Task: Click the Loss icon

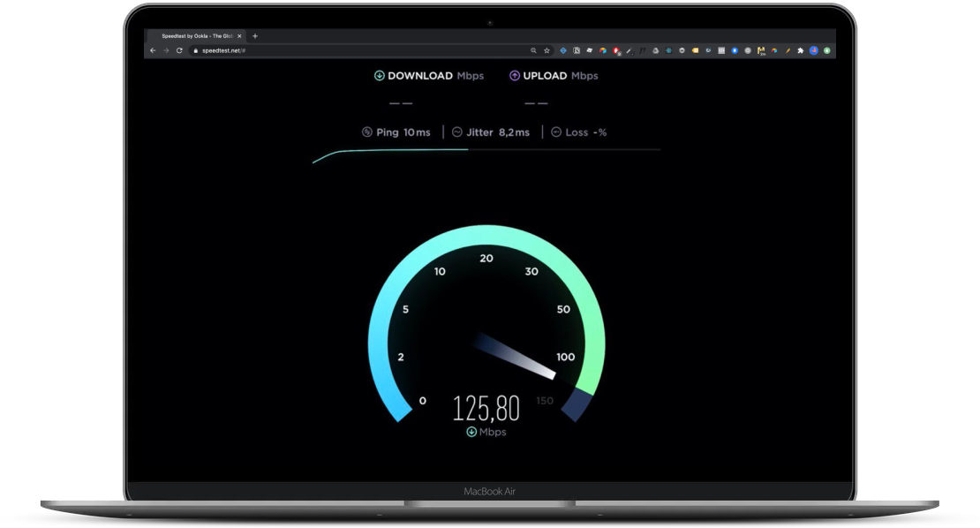Action: [x=556, y=132]
